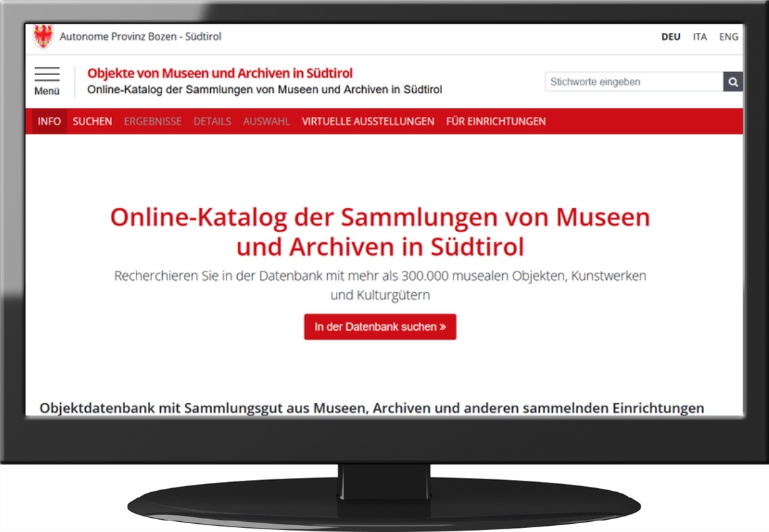Select the INFO tab
This screenshot has height=532, width=769.
point(49,122)
